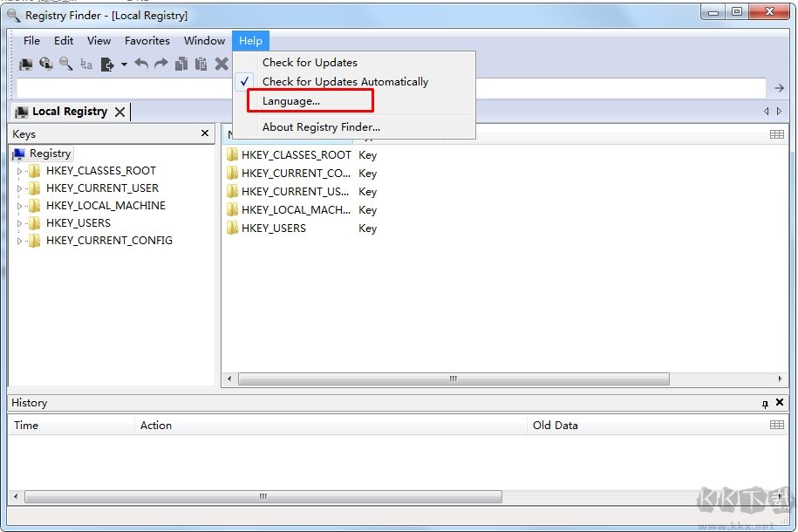
Task: Click the Redo arrow icon
Action: pos(160,63)
